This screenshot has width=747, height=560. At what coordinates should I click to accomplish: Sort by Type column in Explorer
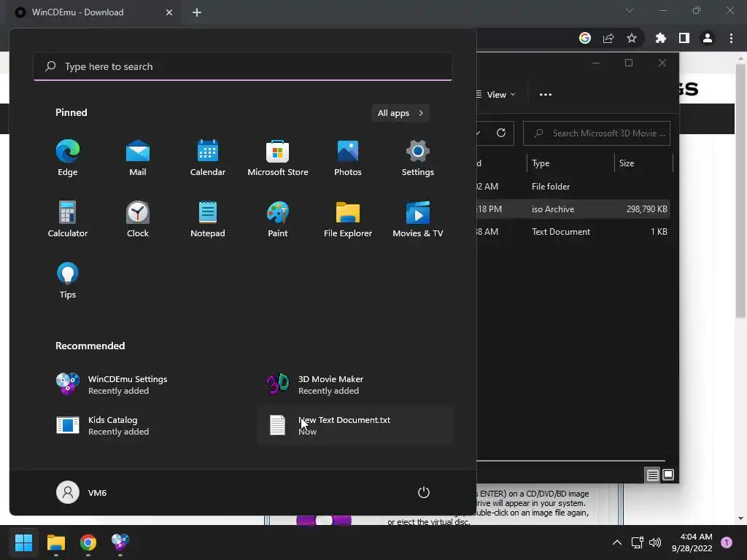point(570,163)
